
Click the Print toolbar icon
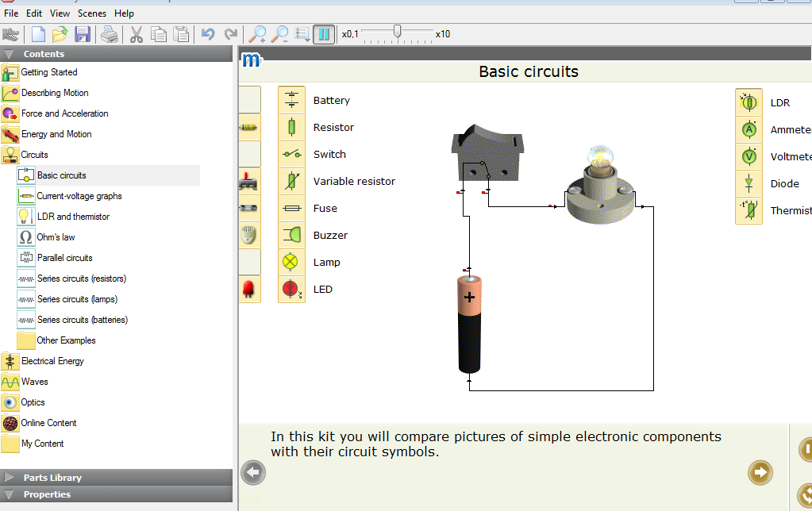point(110,34)
